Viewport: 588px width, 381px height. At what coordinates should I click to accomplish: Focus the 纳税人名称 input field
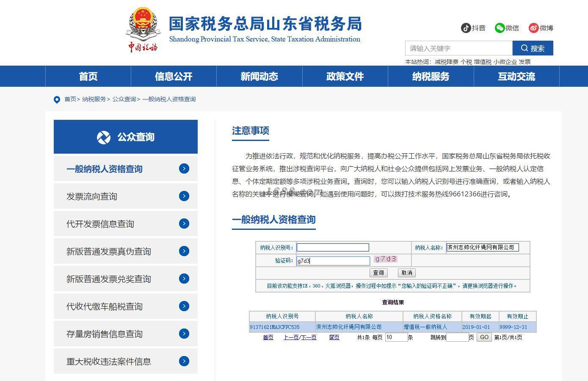tap(483, 247)
